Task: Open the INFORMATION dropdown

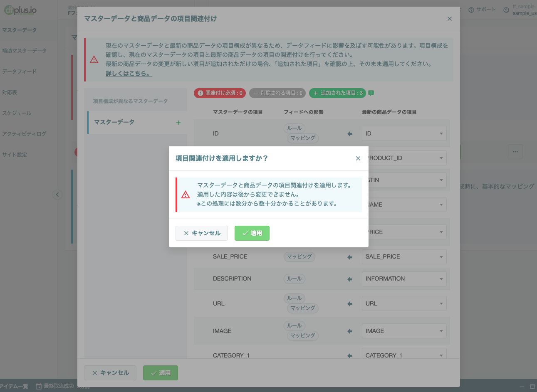Action: (x=404, y=279)
